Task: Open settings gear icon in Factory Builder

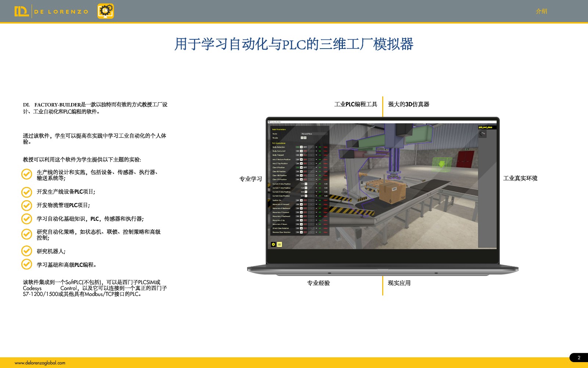Action: (273, 244)
